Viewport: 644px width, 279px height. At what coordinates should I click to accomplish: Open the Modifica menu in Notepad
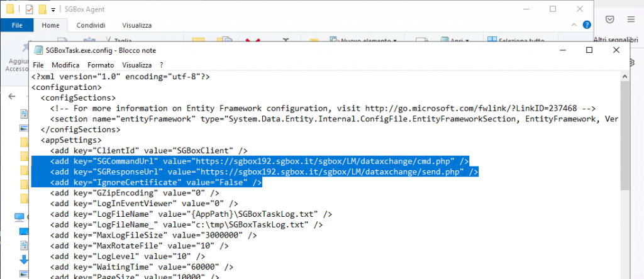click(x=65, y=65)
